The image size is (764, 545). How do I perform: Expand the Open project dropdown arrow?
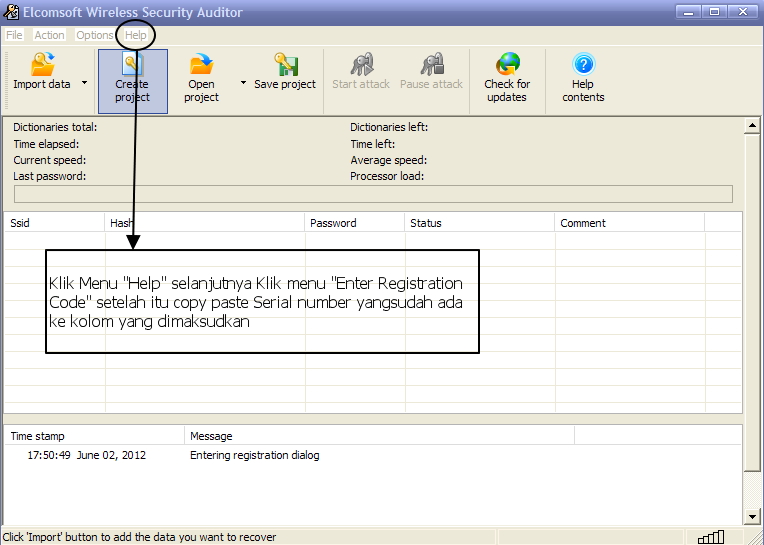coord(244,83)
